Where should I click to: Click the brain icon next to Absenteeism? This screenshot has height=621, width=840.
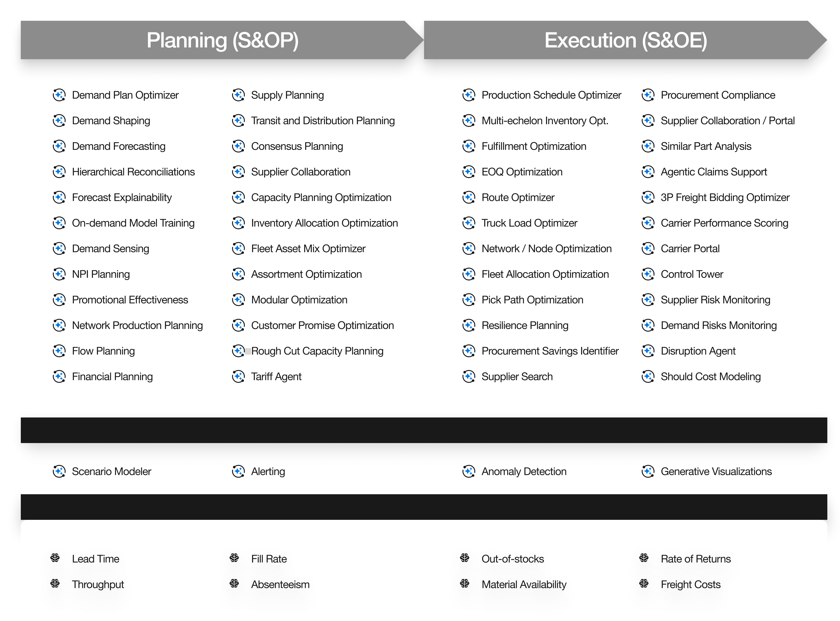234,583
